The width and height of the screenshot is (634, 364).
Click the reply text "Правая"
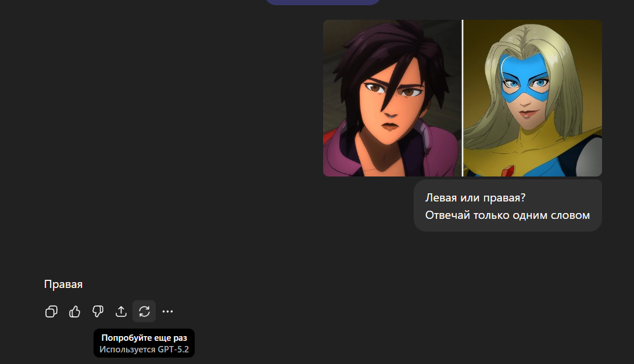[63, 284]
